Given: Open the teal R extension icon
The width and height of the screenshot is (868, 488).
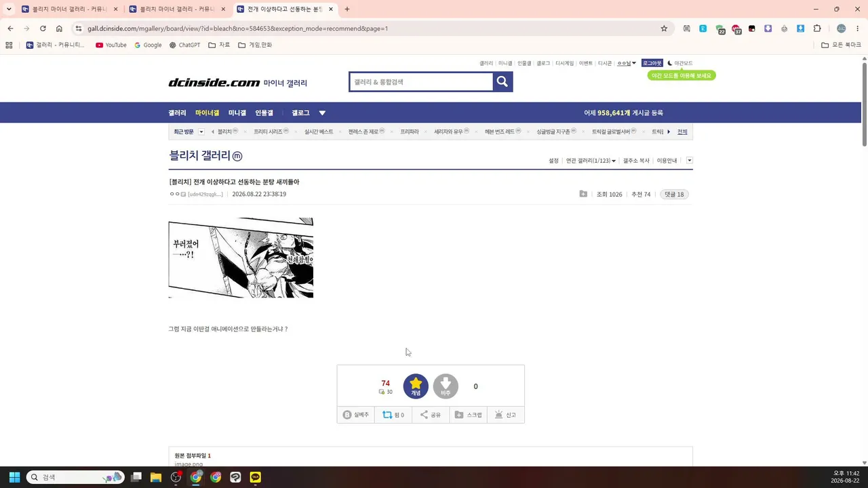Looking at the screenshot, I should coord(703,28).
